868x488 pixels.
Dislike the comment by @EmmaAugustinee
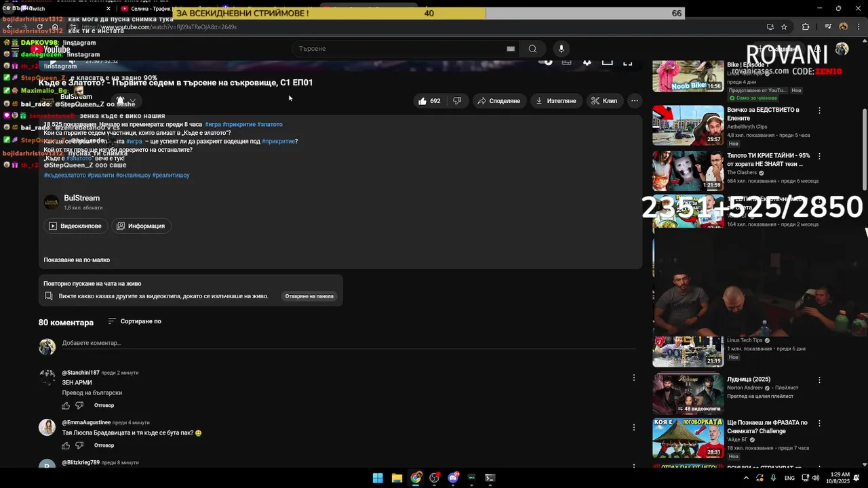79,445
